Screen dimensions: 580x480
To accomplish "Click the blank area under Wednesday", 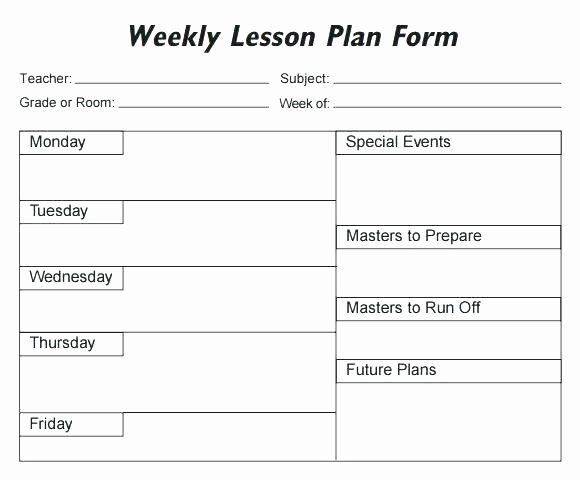I will (178, 311).
